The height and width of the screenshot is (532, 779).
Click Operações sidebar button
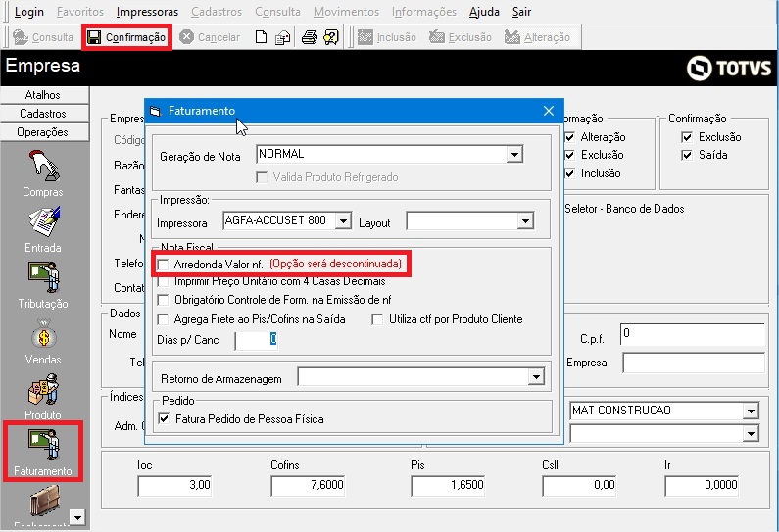coord(45,132)
